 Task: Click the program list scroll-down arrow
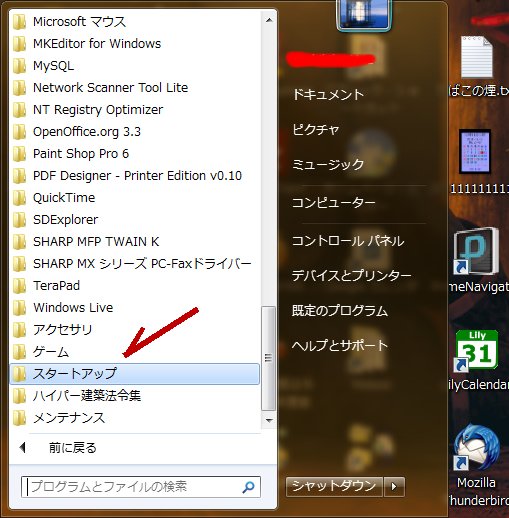(269, 420)
